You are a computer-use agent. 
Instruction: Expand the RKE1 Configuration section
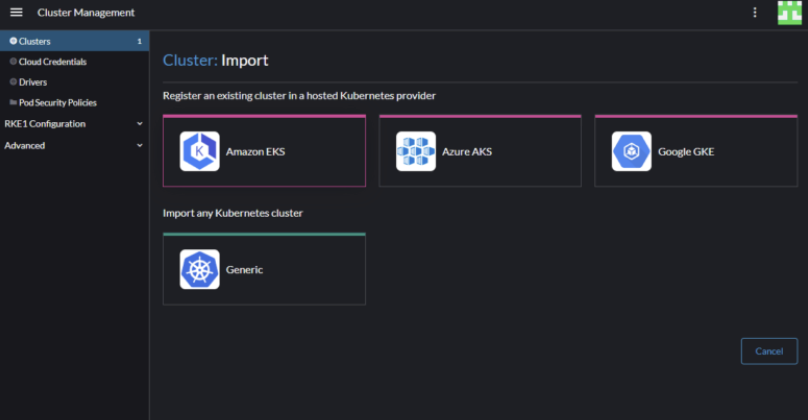tap(74, 124)
